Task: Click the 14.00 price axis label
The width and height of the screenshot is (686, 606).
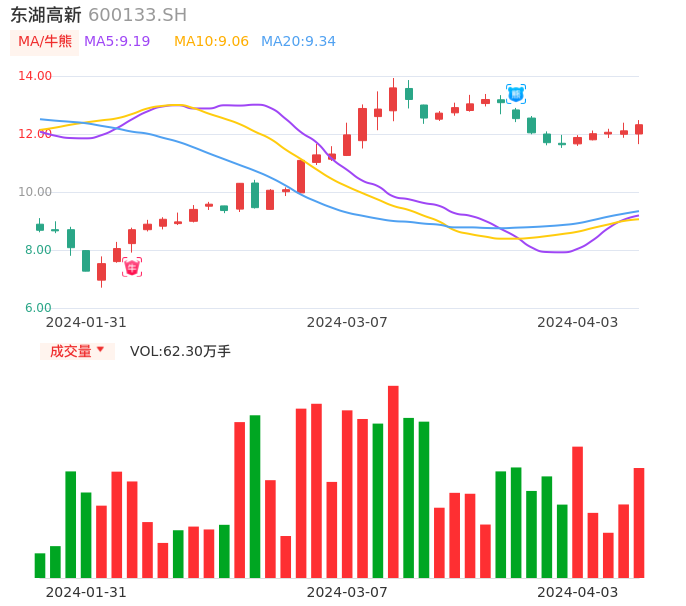Action: click(x=35, y=76)
